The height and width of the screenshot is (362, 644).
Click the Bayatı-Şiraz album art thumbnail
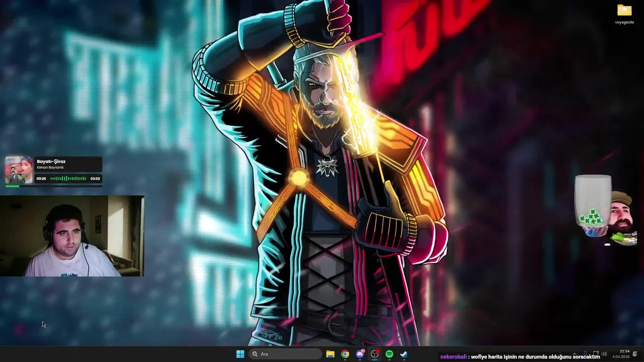[19, 170]
